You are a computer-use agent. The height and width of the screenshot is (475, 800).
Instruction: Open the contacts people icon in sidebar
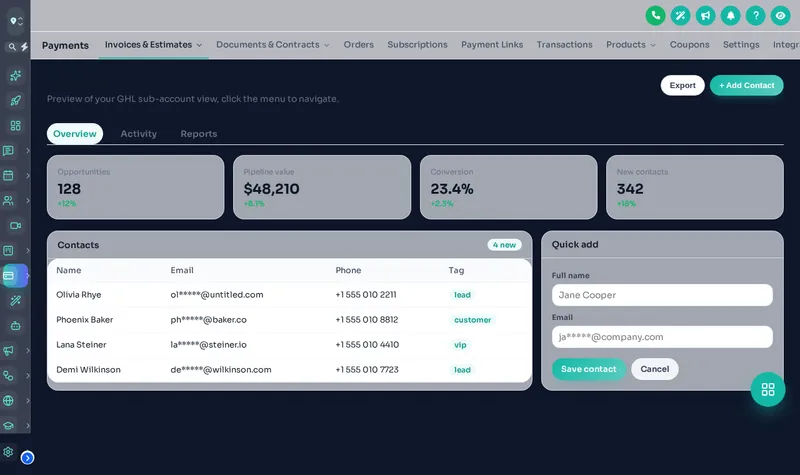coord(8,201)
